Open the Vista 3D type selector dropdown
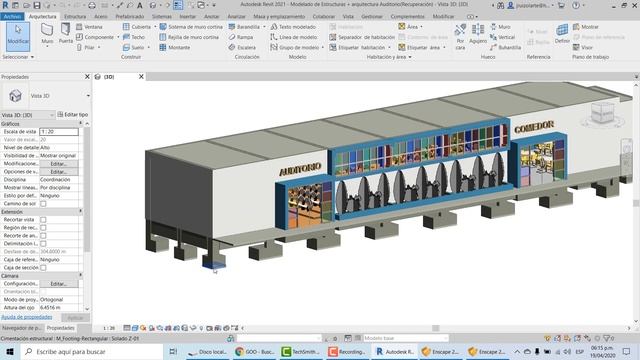Image resolution: width=640 pixels, height=360 pixels. tap(88, 96)
